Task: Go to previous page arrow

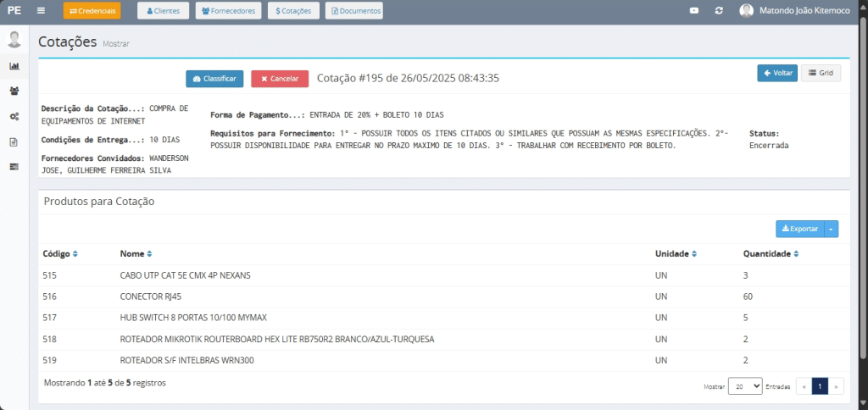Action: pos(804,386)
